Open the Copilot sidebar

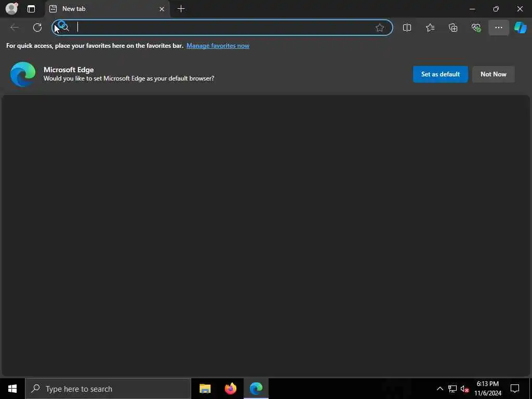pos(521,28)
